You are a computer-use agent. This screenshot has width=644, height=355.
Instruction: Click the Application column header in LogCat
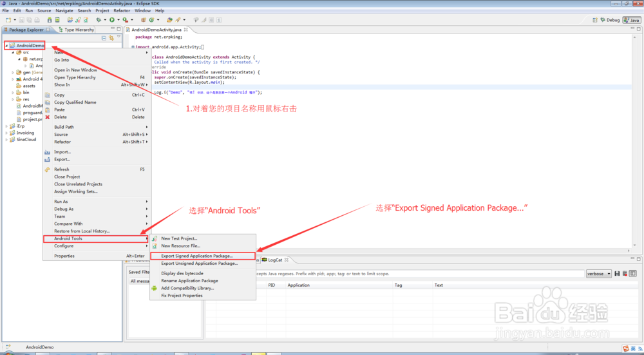[299, 285]
